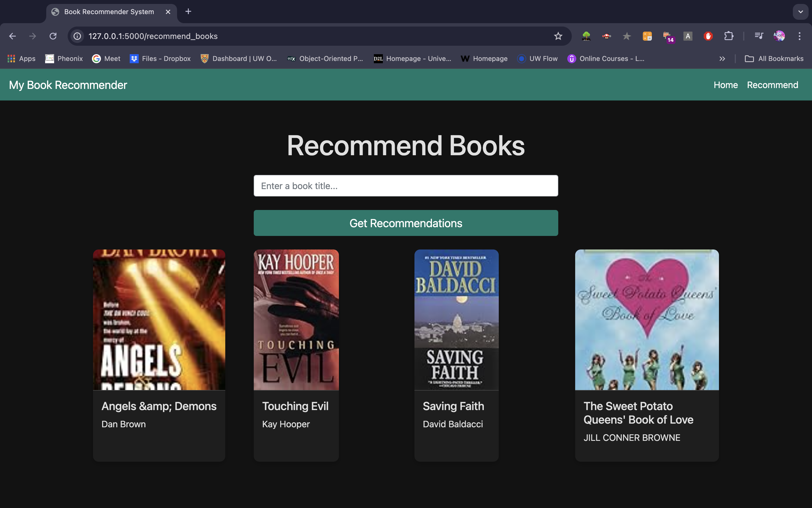Open the green tree extension icon

click(x=586, y=36)
